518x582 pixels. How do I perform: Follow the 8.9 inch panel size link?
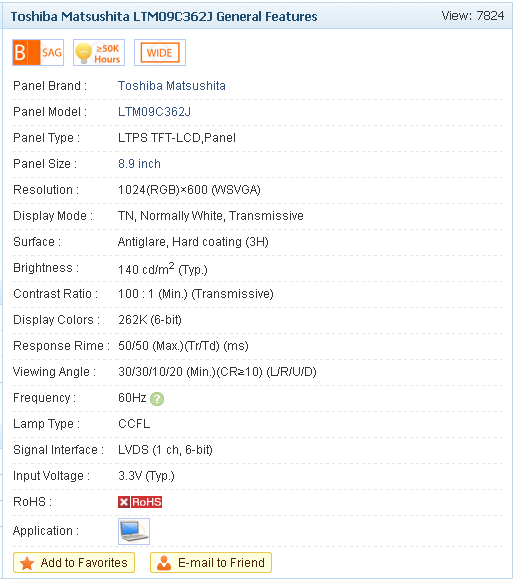tap(140, 164)
